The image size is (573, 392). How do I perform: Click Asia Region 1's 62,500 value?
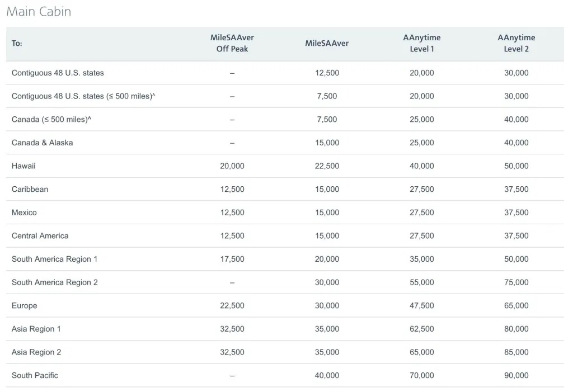(422, 329)
